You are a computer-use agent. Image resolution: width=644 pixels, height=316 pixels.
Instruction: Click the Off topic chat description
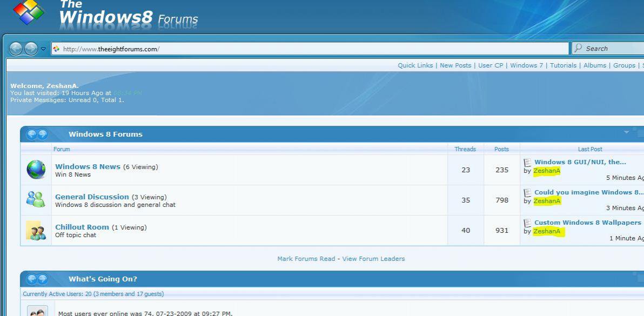coord(76,235)
